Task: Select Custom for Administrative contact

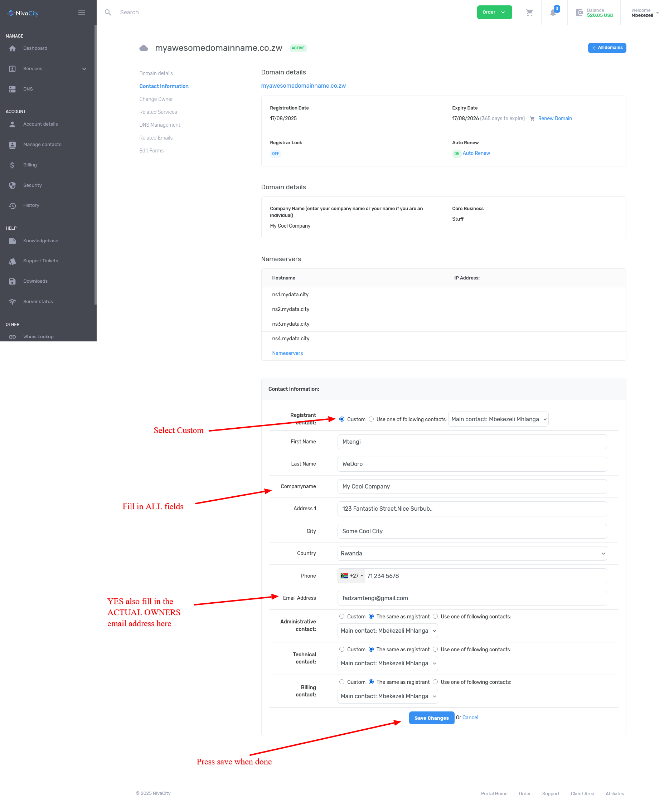Action: click(x=342, y=616)
